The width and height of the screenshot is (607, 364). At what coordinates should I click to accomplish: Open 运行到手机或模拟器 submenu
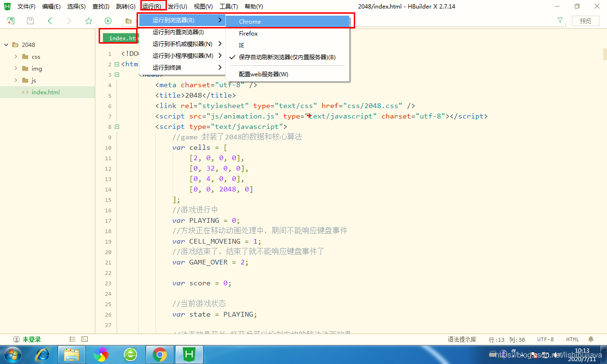click(182, 44)
